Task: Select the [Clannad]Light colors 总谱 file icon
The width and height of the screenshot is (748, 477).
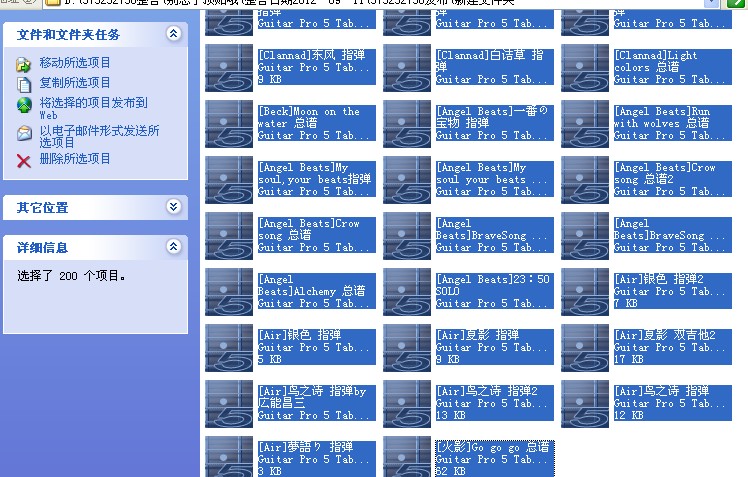Action: pyautogui.click(x=585, y=68)
